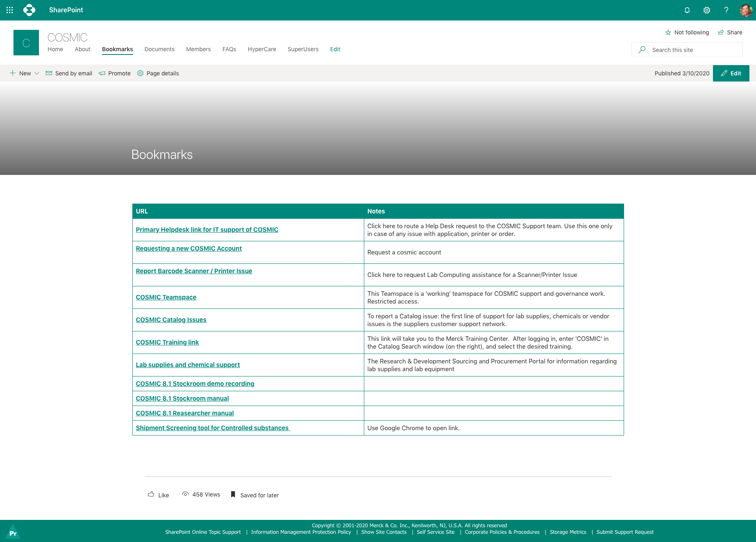Open Requesting a new COSMIC Account link
This screenshot has width=756, height=542.
[189, 249]
